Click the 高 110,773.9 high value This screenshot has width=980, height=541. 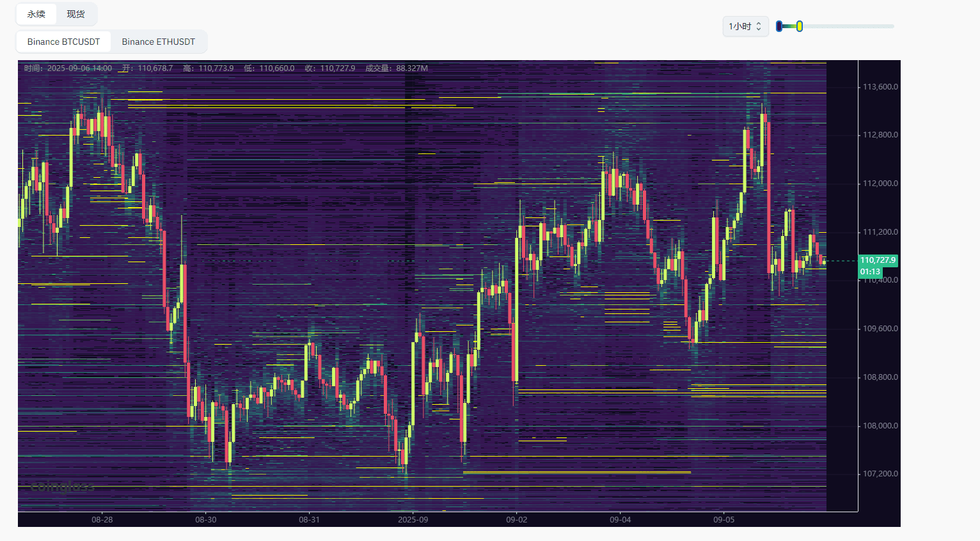[208, 68]
